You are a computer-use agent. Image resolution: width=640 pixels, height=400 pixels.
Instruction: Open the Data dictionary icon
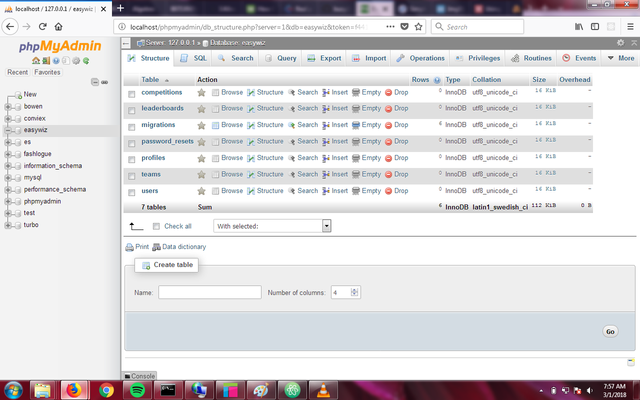pyautogui.click(x=156, y=247)
